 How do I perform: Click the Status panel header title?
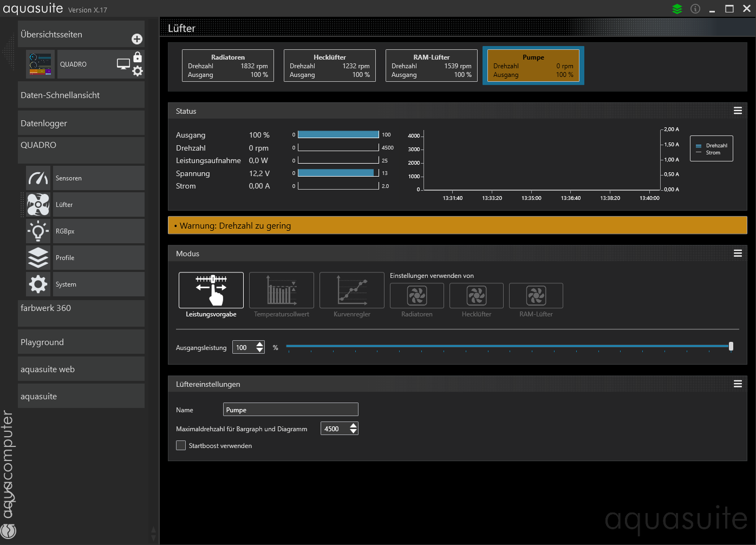tap(186, 111)
